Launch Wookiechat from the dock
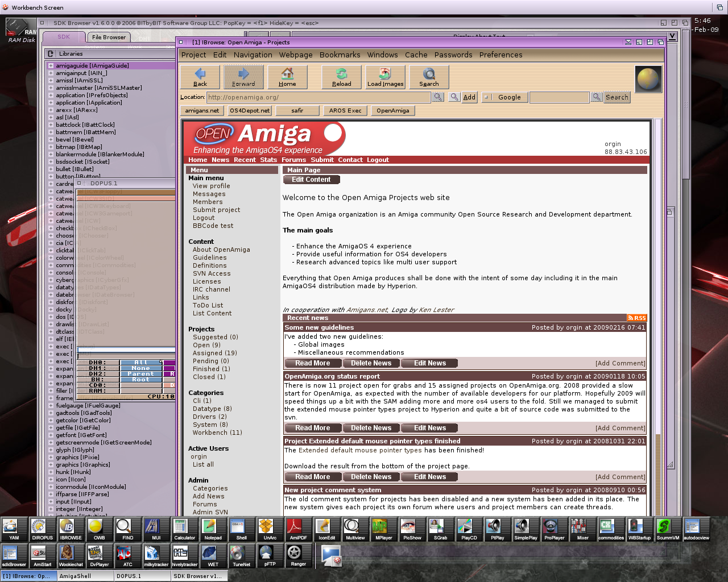 coord(71,556)
